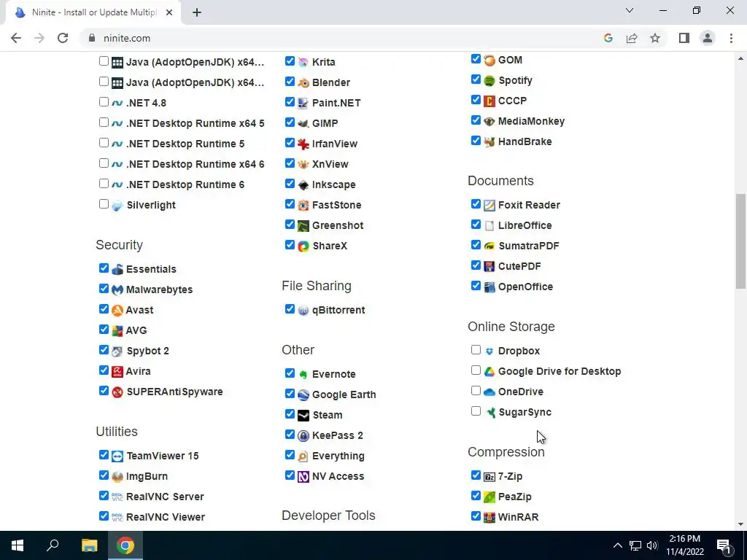Share this page icon
747x560 pixels.
point(632,38)
